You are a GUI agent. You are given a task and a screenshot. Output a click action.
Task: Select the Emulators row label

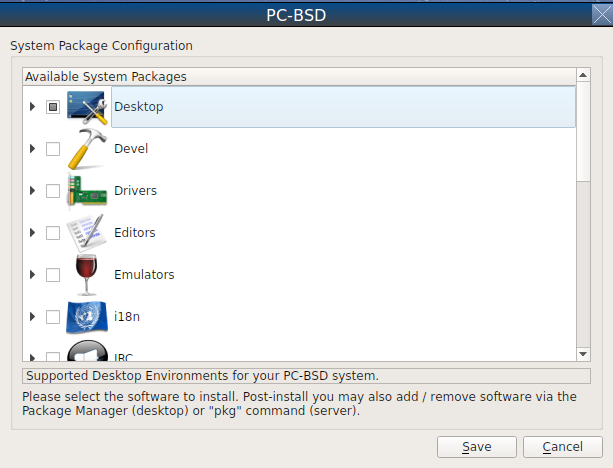pyautogui.click(x=144, y=275)
